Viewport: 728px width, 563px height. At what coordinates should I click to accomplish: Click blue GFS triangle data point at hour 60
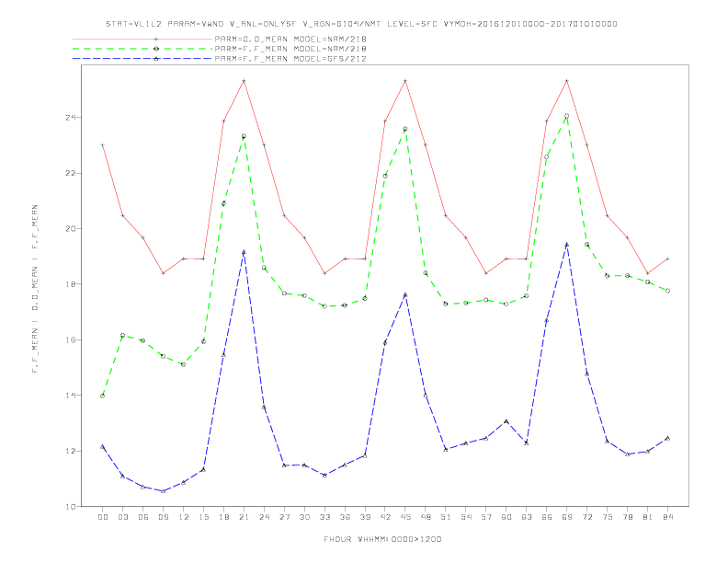tap(506, 421)
